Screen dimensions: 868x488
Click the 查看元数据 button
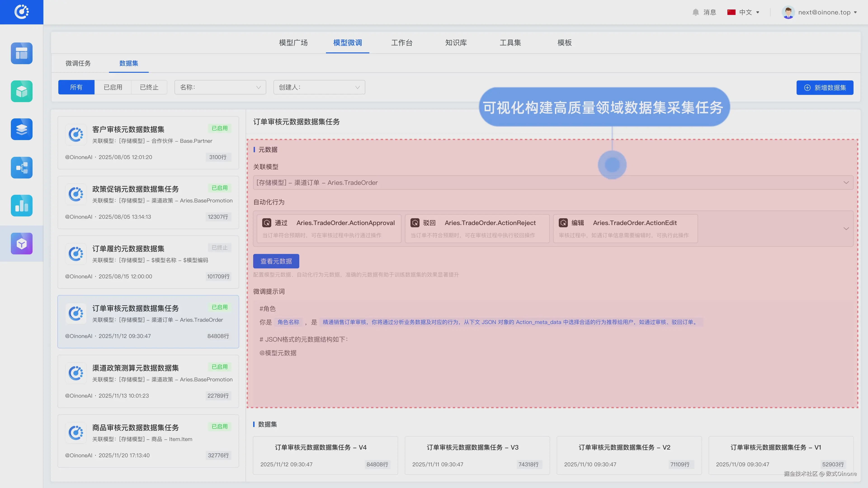point(276,261)
